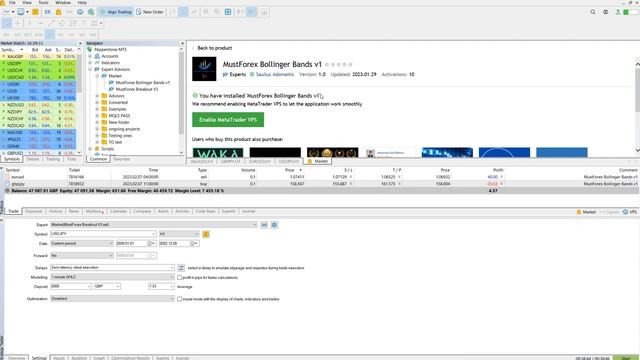The width and height of the screenshot is (640, 360).
Task: Close the Market Watch panel
Action: [x=80, y=43]
